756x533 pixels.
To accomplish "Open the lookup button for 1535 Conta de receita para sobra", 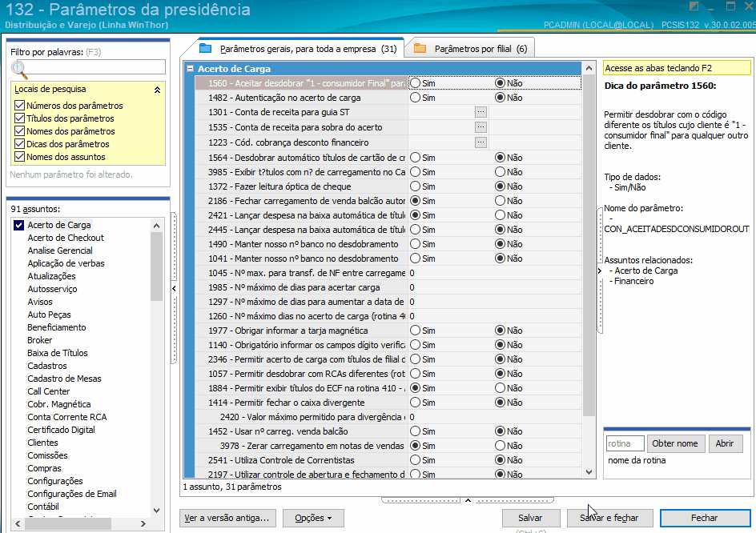I will click(x=481, y=127).
